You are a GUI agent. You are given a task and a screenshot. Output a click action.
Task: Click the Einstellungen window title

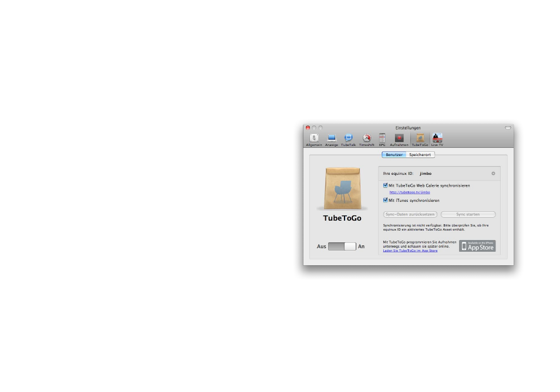coord(408,128)
